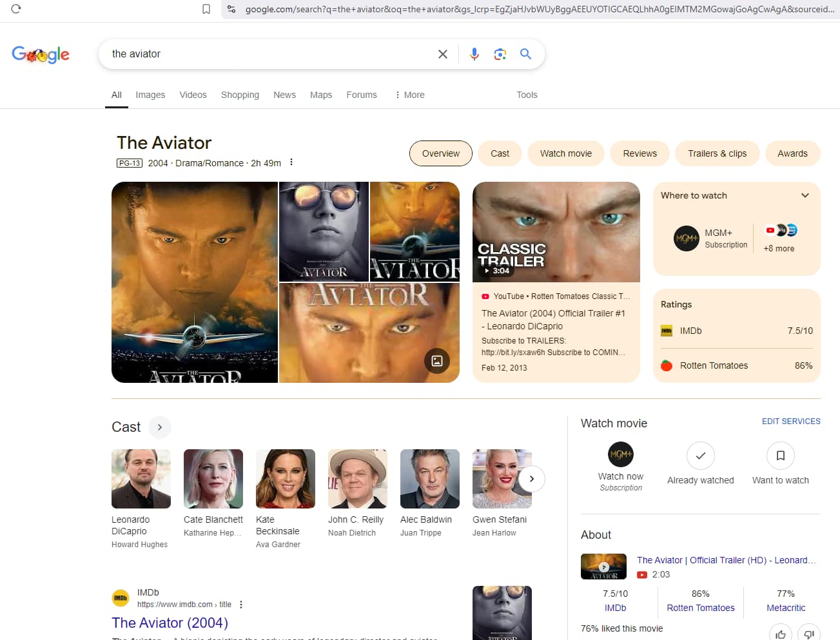Dislike this movie with thumbs down
The width and height of the screenshot is (840, 640).
(x=809, y=634)
